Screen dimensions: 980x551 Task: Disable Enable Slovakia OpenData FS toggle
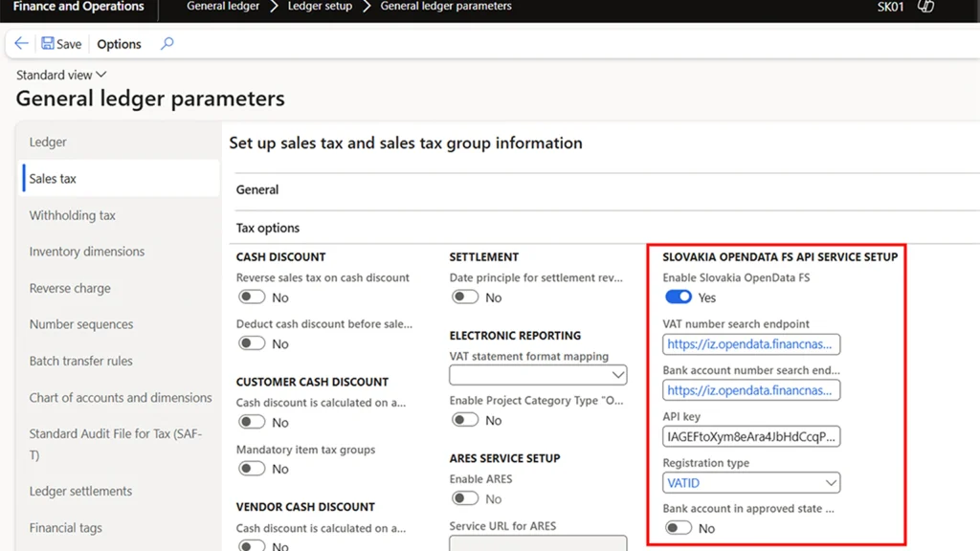[679, 298]
